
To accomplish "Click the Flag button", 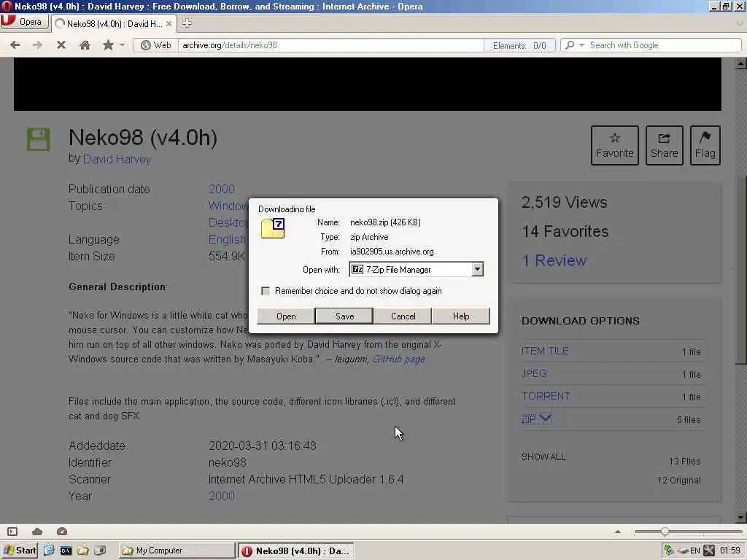I will [x=705, y=145].
